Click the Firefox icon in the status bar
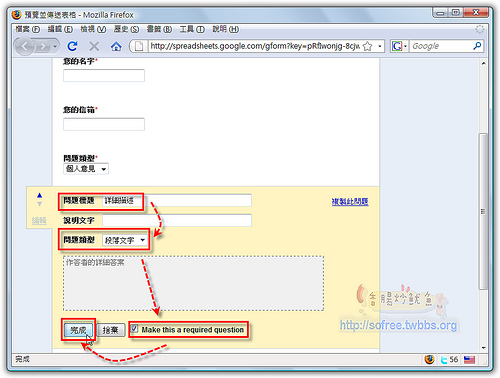500x378 pixels. (x=429, y=359)
